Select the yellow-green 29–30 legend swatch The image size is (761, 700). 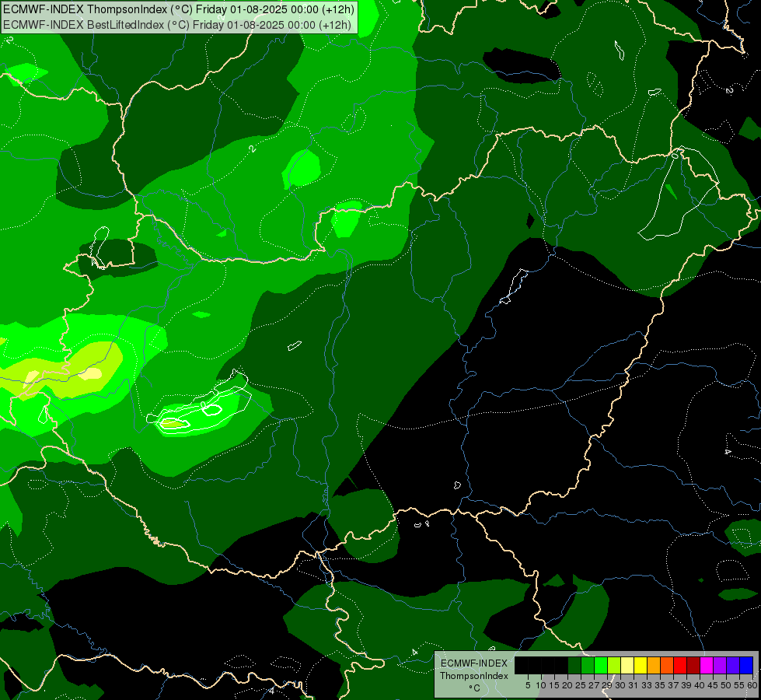pos(614,665)
